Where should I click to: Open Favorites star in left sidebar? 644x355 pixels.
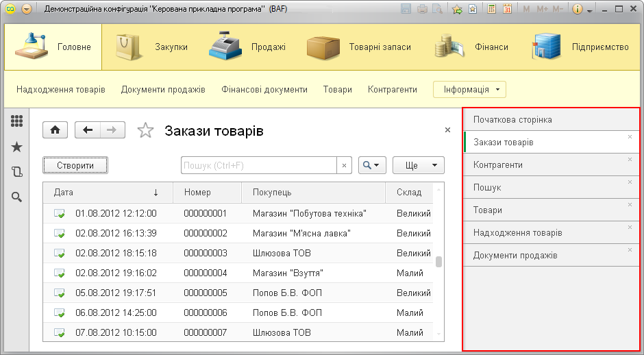[17, 147]
